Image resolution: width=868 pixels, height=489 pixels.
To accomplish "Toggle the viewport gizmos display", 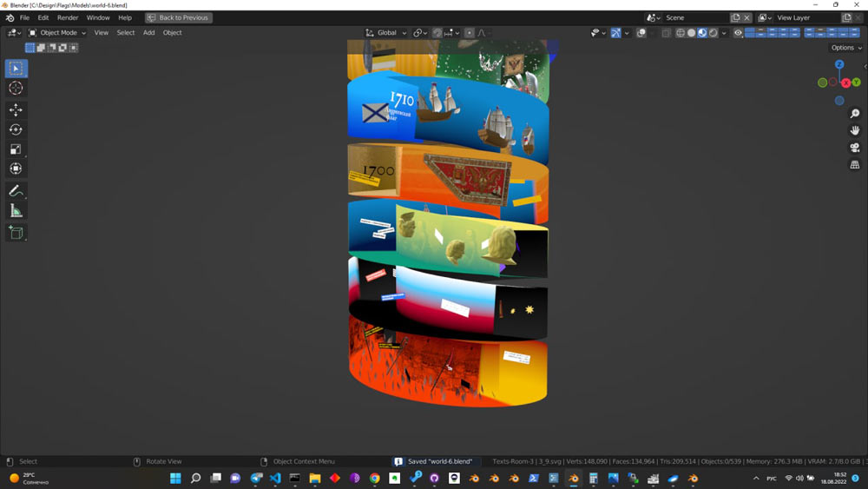I will [615, 33].
